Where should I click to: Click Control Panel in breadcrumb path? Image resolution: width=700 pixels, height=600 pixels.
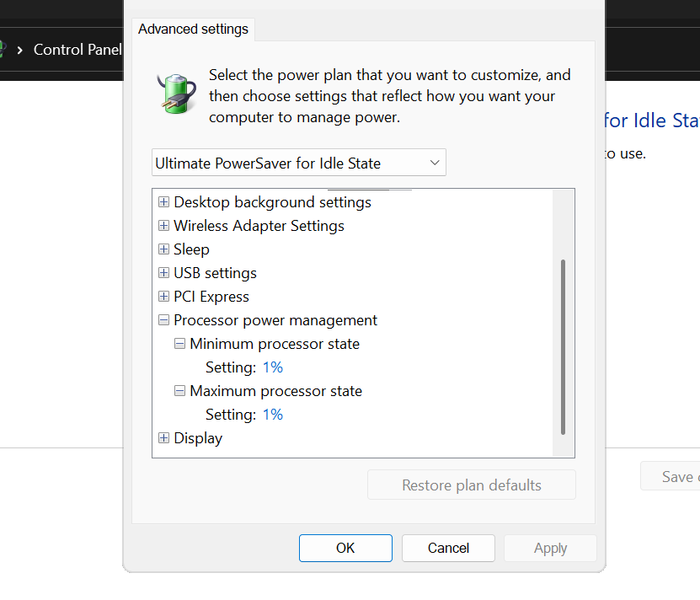pos(77,50)
